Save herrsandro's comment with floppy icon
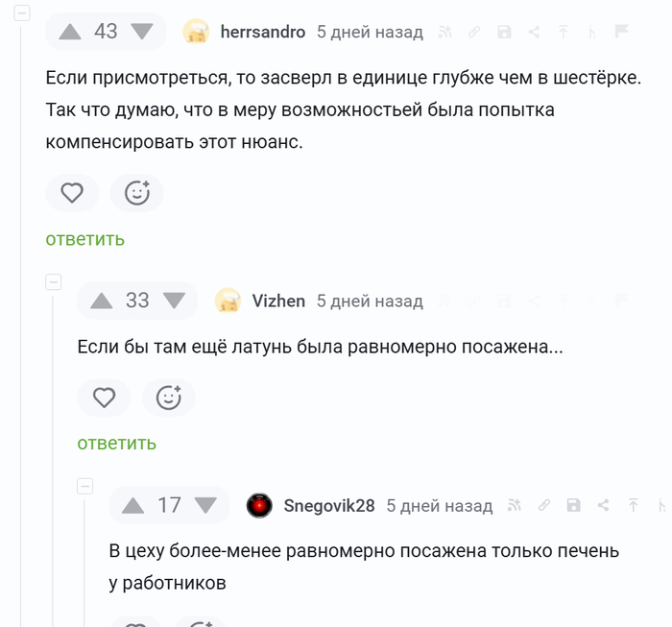672x627 pixels. [x=504, y=33]
